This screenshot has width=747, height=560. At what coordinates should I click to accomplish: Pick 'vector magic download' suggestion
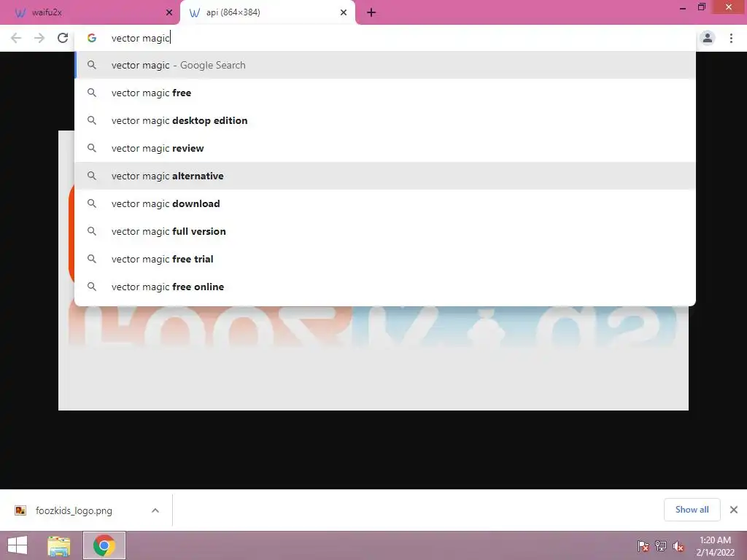pyautogui.click(x=385, y=203)
